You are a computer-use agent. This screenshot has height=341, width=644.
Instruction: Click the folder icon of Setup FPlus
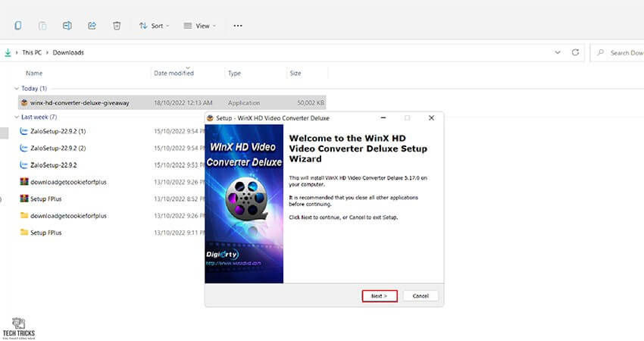(24, 233)
